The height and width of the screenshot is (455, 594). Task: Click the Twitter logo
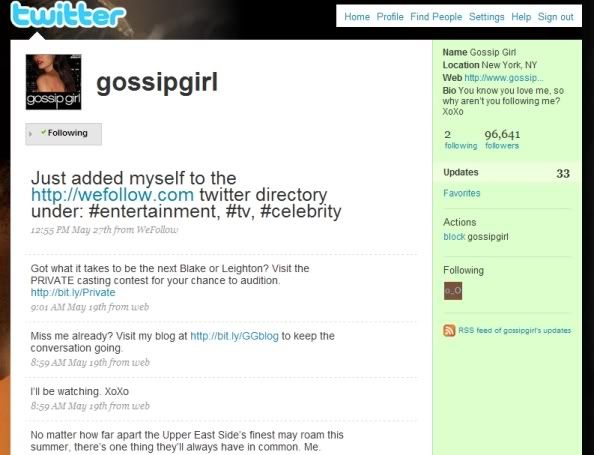point(67,14)
